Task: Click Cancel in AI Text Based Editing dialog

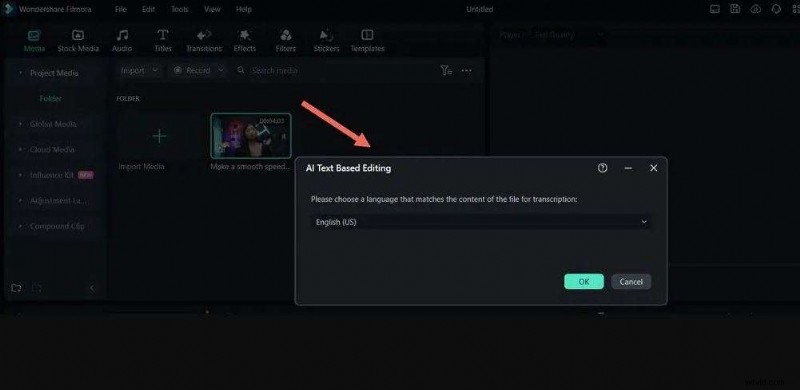Action: coord(631,282)
